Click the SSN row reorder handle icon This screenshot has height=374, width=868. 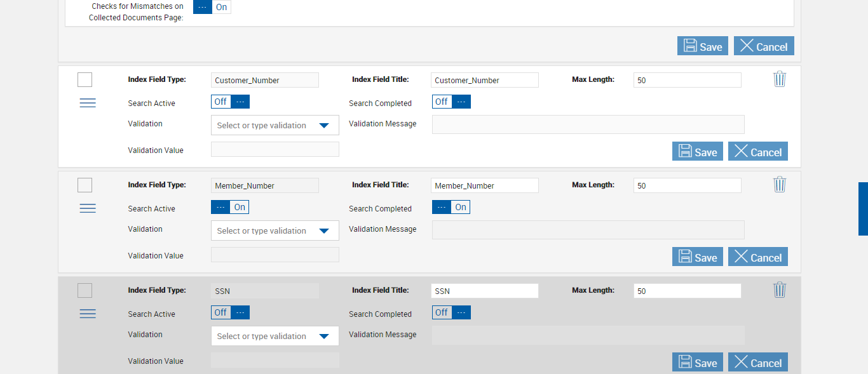point(88,314)
